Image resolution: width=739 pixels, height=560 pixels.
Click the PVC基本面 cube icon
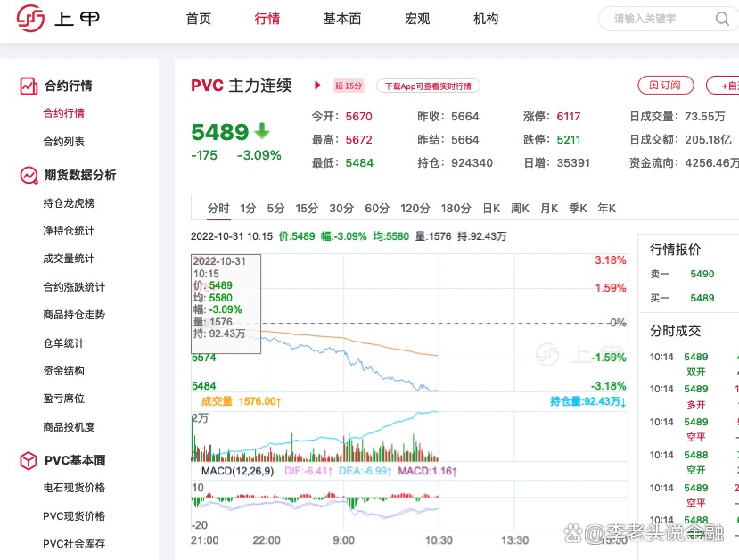tap(29, 460)
